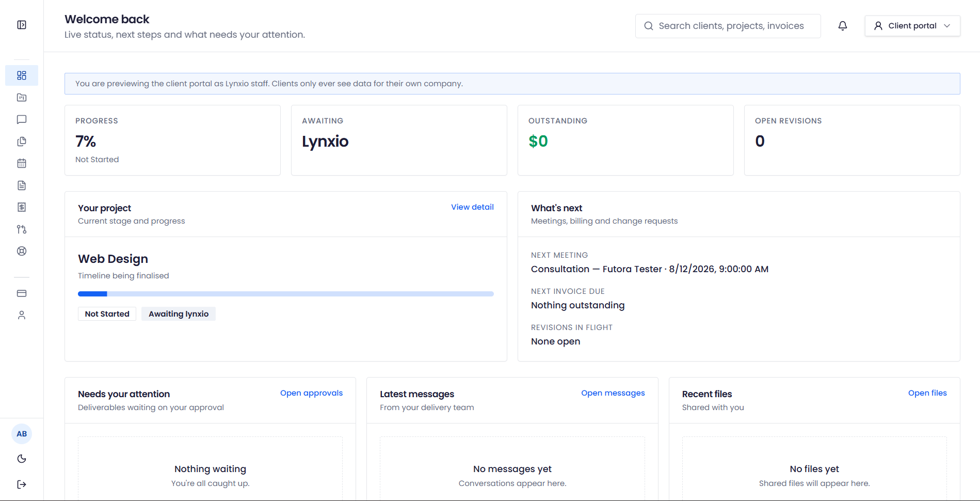Viewport: 980px width, 501px height.
Task: Click the Consultation — Futora Tester meeting entry
Action: pyautogui.click(x=650, y=269)
